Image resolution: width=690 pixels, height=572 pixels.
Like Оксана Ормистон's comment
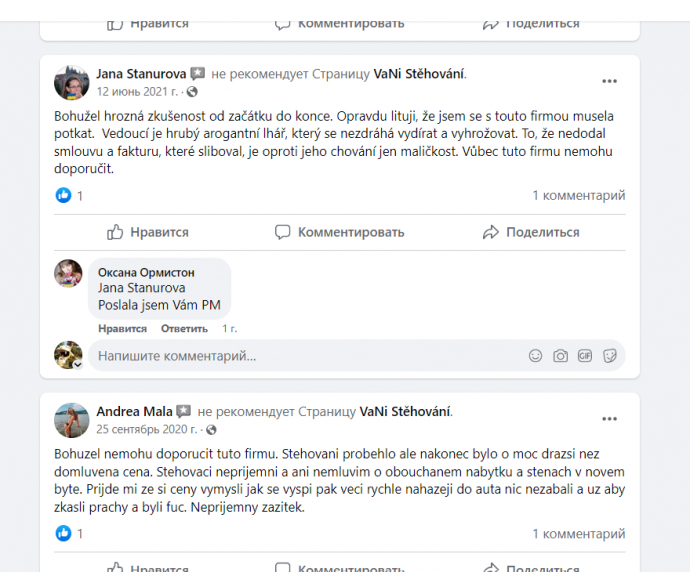click(x=122, y=329)
